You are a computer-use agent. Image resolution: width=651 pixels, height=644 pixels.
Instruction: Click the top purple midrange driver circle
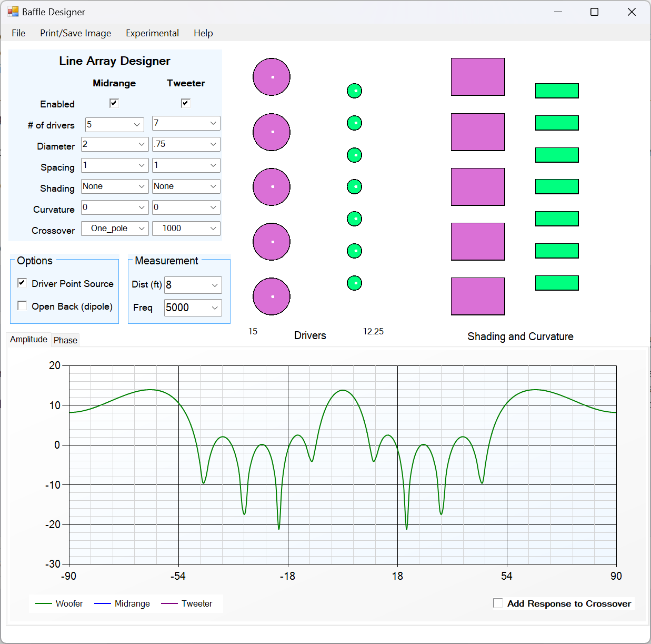(x=272, y=77)
